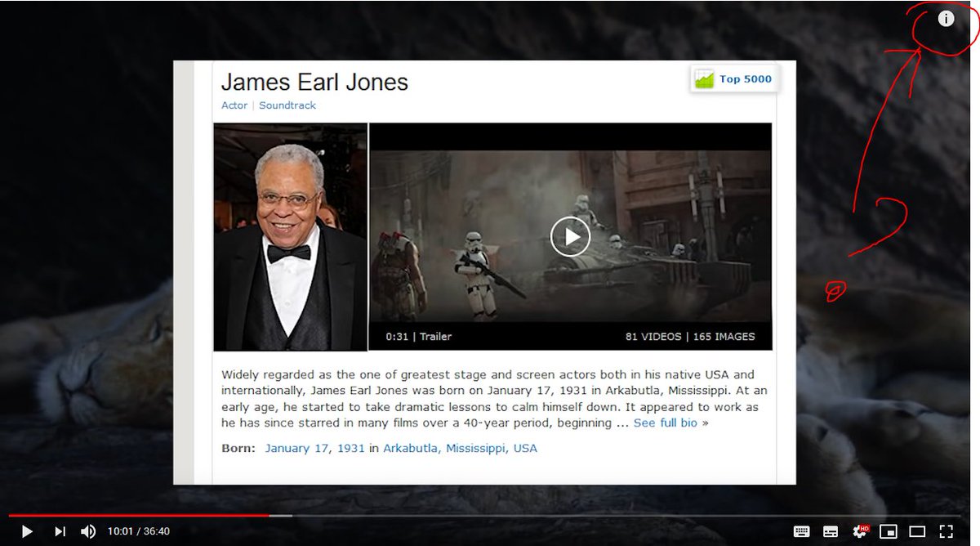Click See full bio link
The image size is (980, 546).
[666, 423]
